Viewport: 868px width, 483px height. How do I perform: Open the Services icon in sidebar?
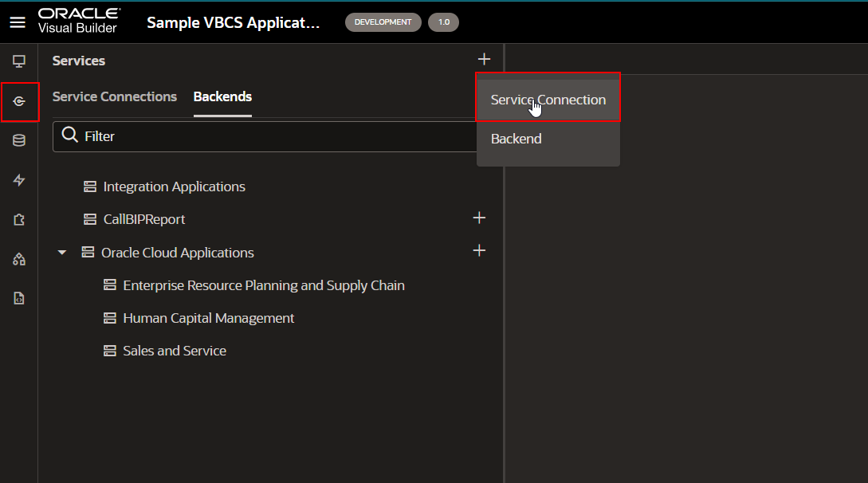coord(19,101)
